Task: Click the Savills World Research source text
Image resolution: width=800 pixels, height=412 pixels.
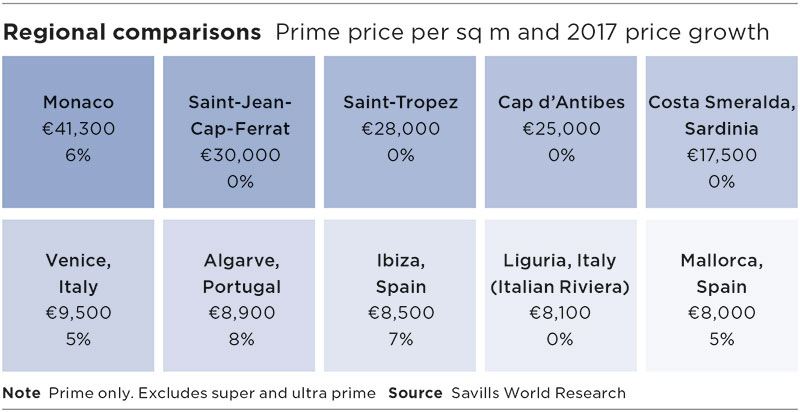Action: [x=538, y=393]
